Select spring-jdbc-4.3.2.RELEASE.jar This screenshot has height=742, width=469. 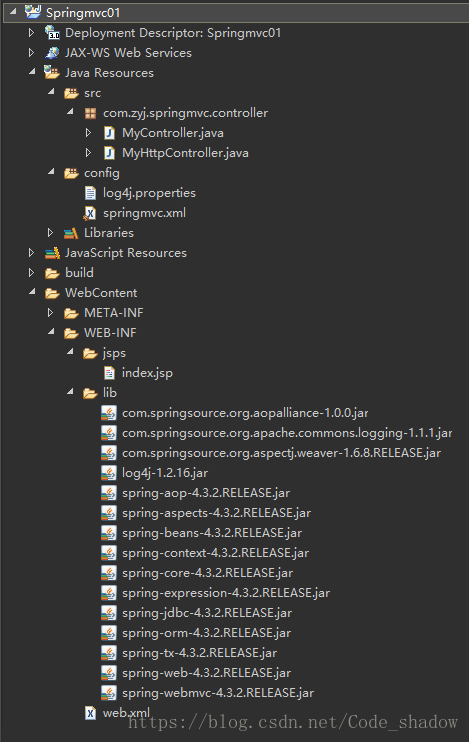(x=207, y=613)
